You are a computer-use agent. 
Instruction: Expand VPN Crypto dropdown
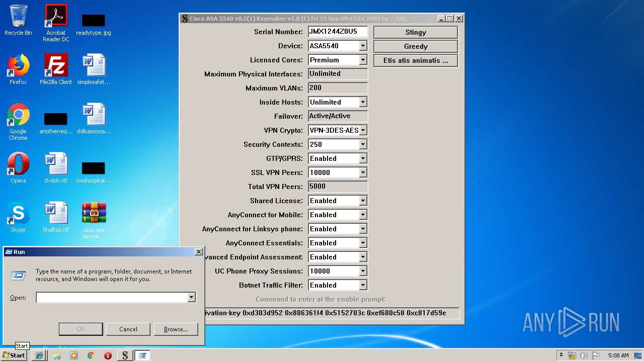tap(363, 130)
